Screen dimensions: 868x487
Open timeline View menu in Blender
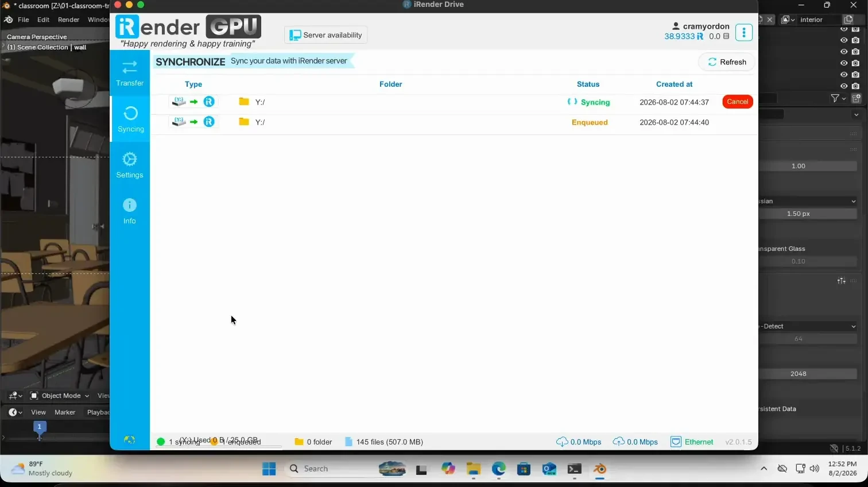(x=38, y=412)
